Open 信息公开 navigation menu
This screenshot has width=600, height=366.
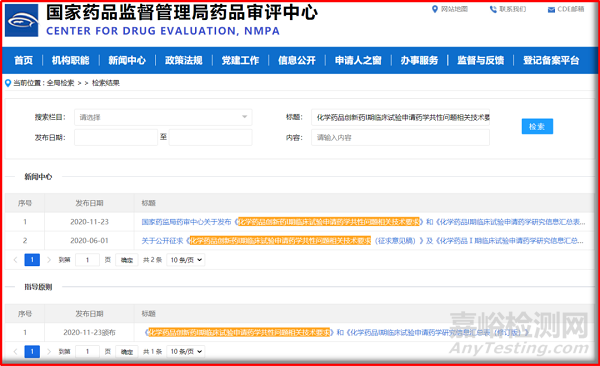297,60
